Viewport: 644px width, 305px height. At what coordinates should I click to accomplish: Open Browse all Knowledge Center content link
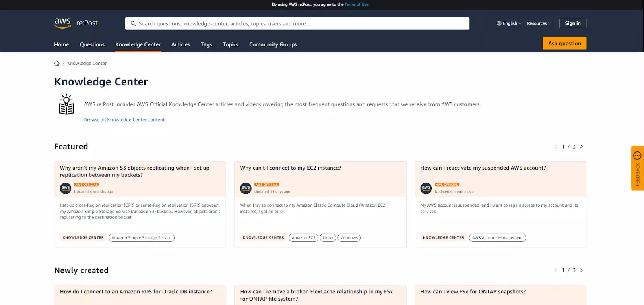tap(124, 120)
